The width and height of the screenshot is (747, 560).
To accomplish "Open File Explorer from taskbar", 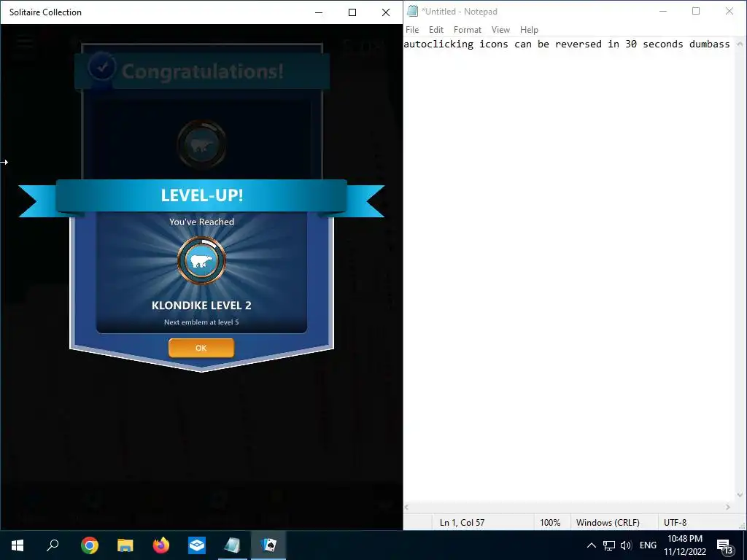I will (125, 545).
